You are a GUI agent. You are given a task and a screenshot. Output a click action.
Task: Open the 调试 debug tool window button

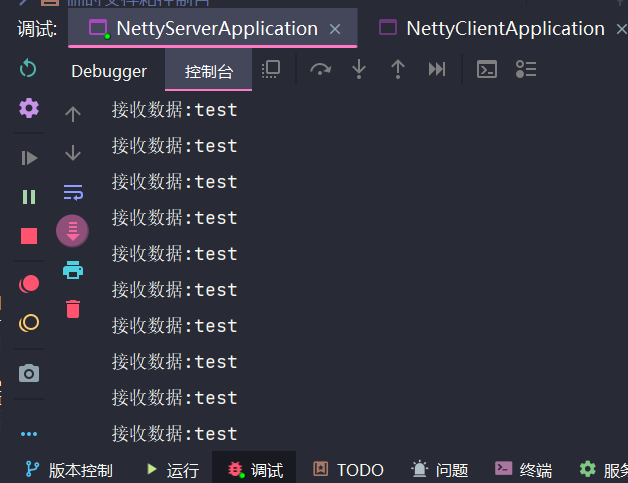[x=255, y=469]
